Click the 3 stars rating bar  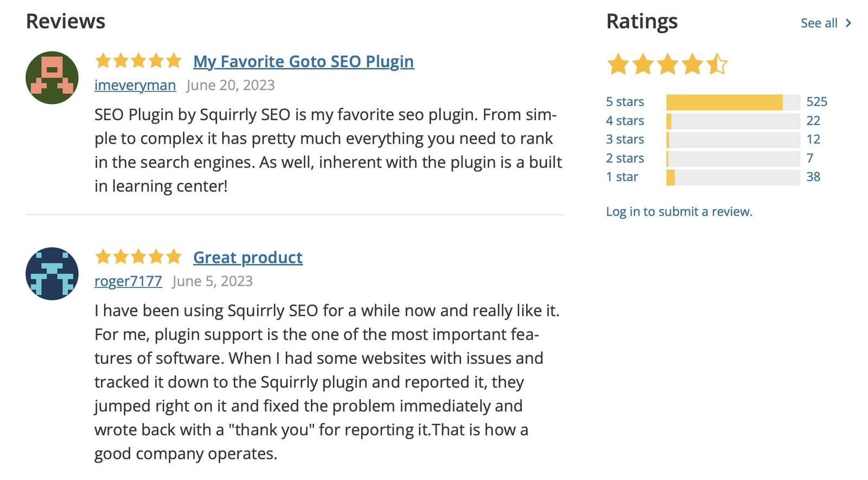click(x=732, y=139)
